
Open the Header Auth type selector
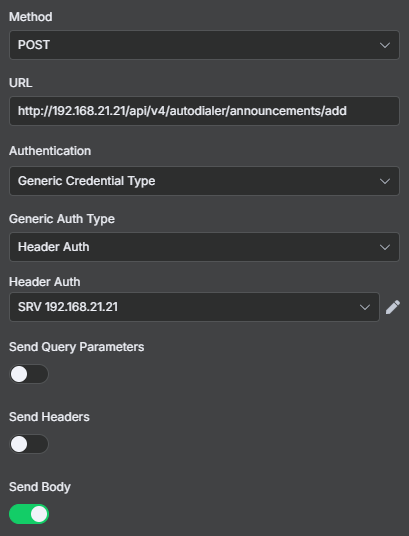(x=204, y=247)
